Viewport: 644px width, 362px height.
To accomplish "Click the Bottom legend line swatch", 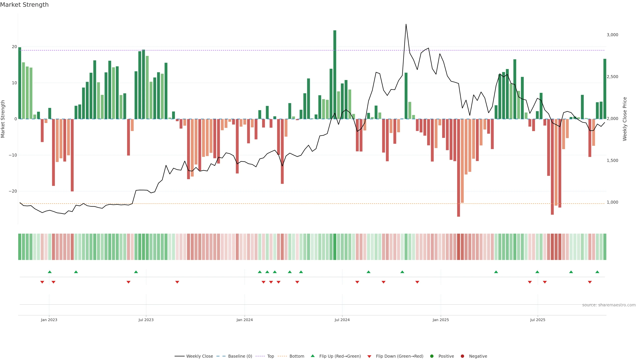I will point(282,356).
